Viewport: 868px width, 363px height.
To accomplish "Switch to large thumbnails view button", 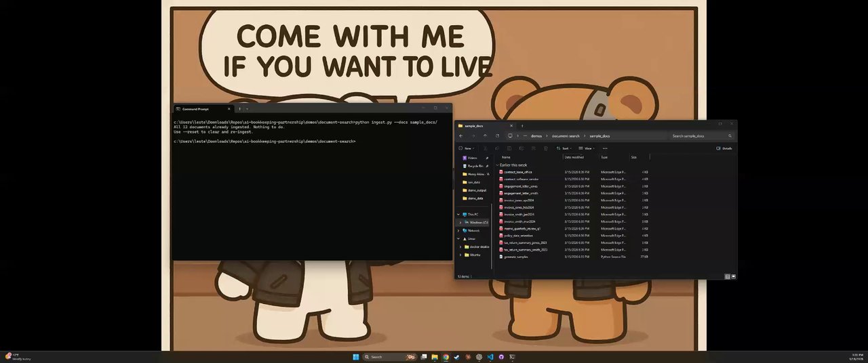I will click(x=733, y=276).
